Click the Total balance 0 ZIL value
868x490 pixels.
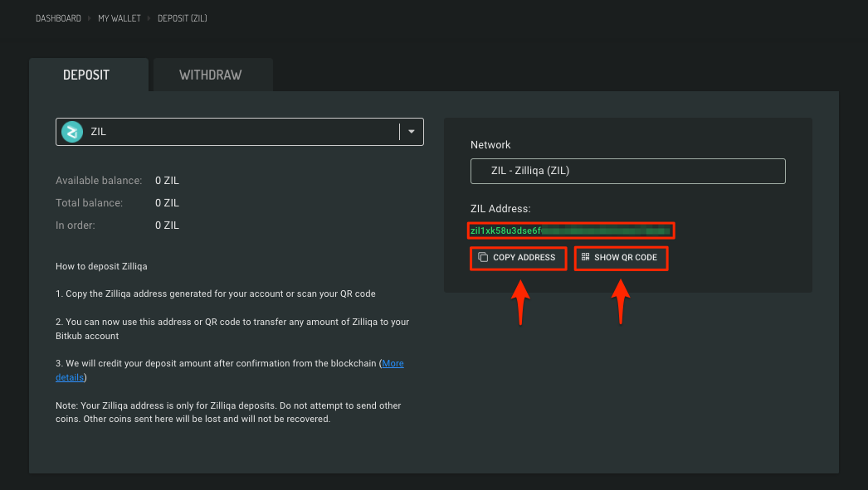[x=167, y=203]
